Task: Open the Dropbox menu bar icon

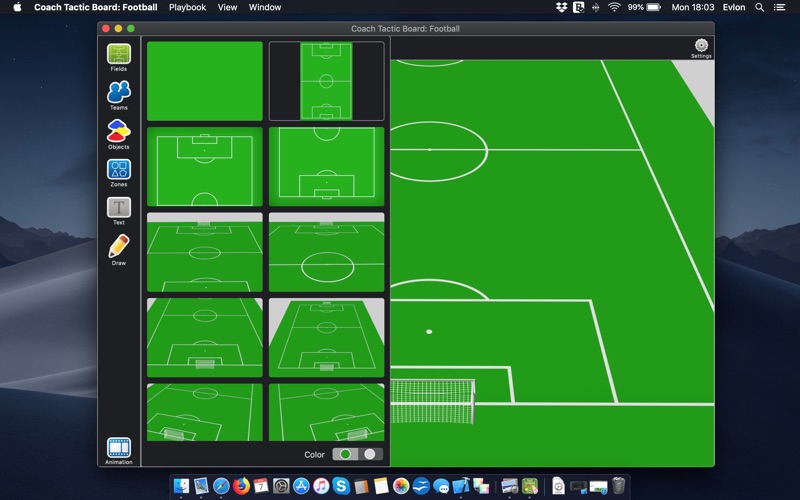Action: point(561,7)
